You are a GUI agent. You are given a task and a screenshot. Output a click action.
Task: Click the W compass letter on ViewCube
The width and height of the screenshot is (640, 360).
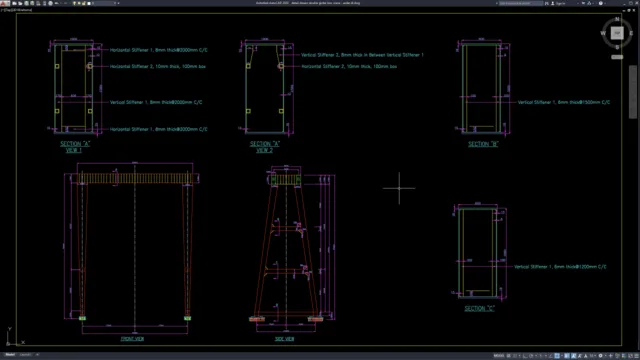click(603, 33)
